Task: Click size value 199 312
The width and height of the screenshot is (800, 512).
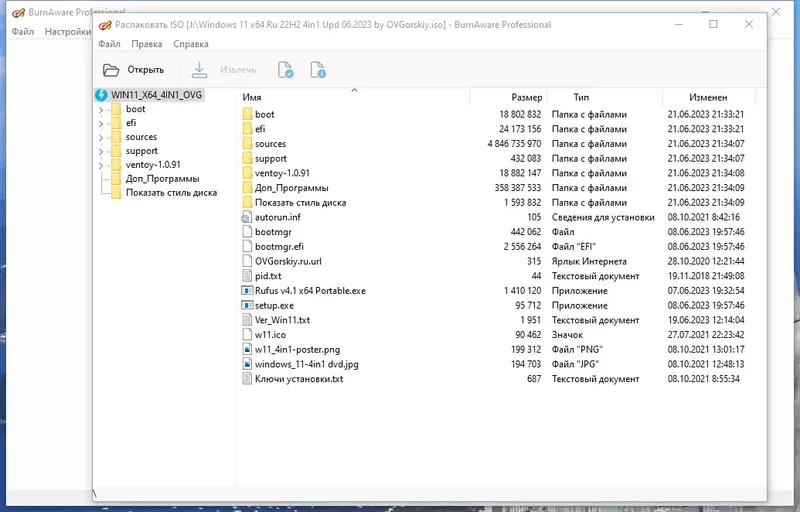Action: (x=526, y=349)
